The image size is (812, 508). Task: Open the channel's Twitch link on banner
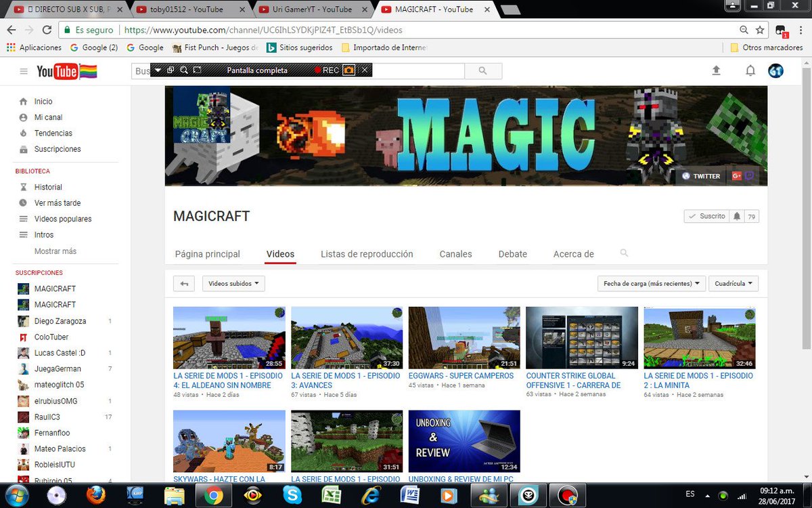pyautogui.click(x=750, y=176)
